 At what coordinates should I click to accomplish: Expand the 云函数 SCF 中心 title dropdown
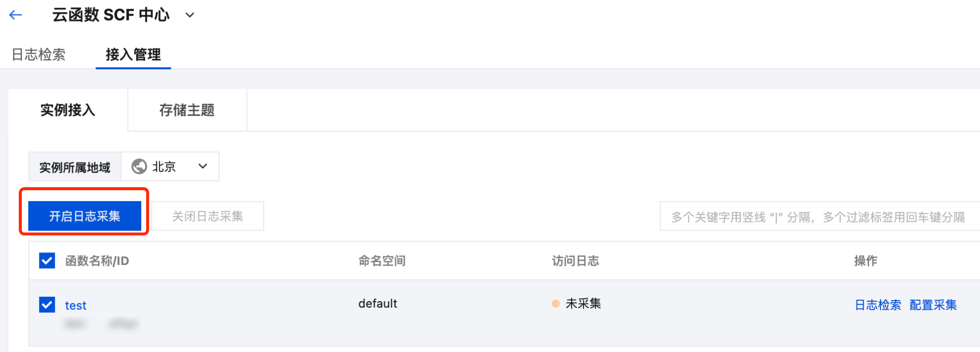[x=190, y=15]
